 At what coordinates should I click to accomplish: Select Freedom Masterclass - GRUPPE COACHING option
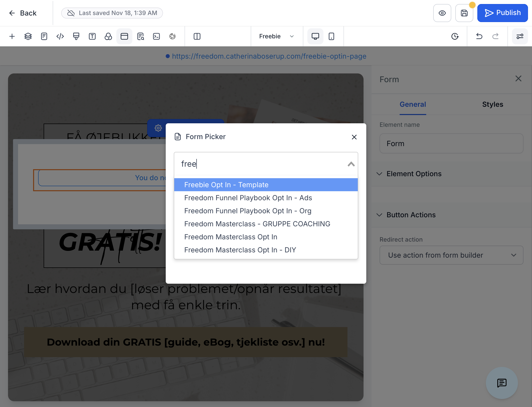pyautogui.click(x=266, y=224)
